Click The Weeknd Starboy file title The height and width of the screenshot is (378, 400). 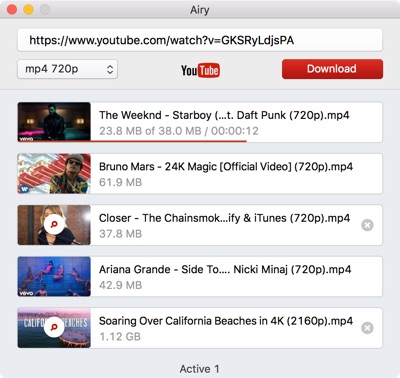224,115
